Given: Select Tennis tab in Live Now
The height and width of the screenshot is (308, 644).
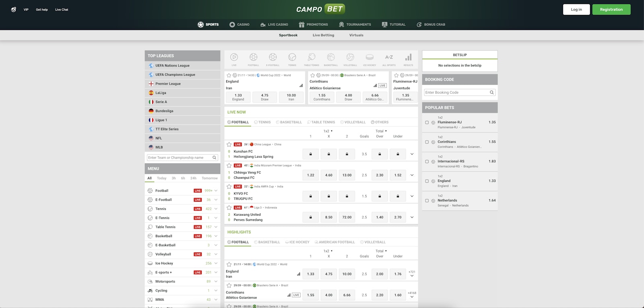Looking at the screenshot, I should [x=262, y=122].
